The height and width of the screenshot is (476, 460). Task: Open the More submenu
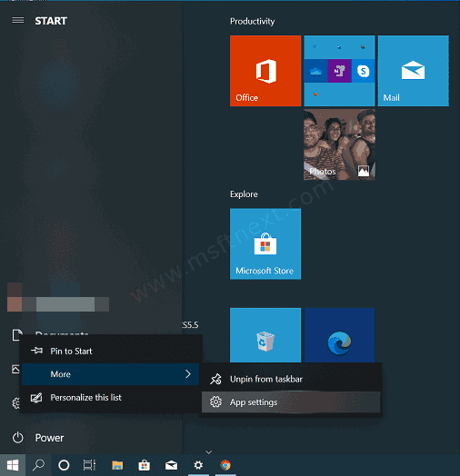[x=110, y=374]
